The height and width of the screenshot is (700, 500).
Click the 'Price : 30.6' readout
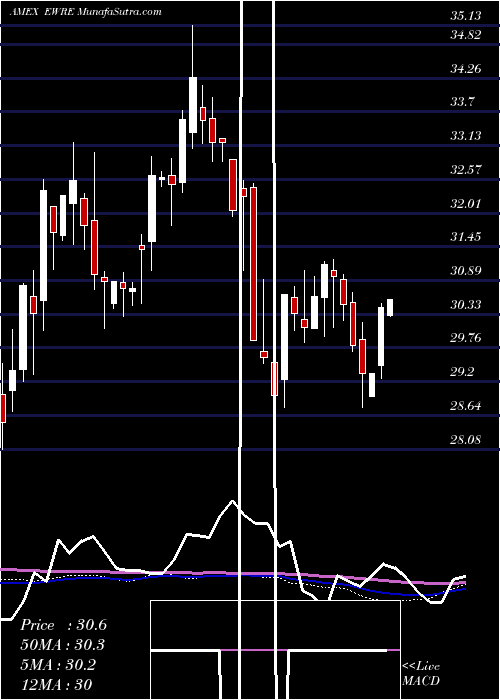click(63, 625)
